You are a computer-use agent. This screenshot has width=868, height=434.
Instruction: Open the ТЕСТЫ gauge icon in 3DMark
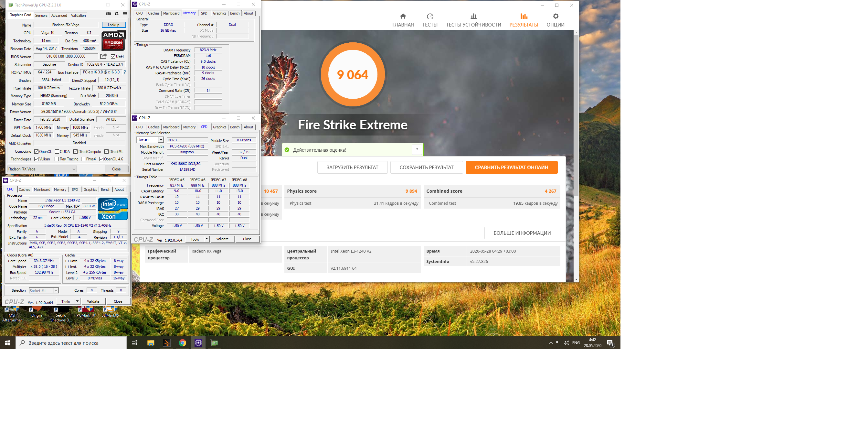click(430, 16)
